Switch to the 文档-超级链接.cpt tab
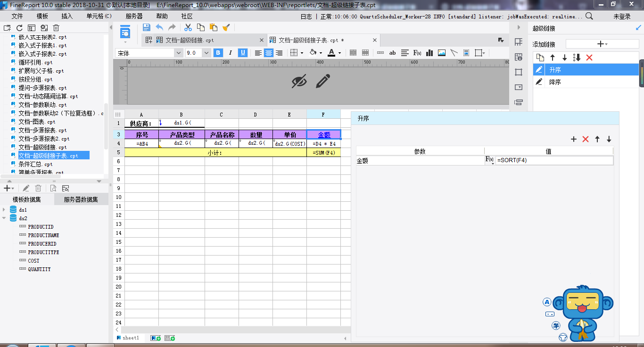This screenshot has height=347, width=644. click(x=189, y=40)
